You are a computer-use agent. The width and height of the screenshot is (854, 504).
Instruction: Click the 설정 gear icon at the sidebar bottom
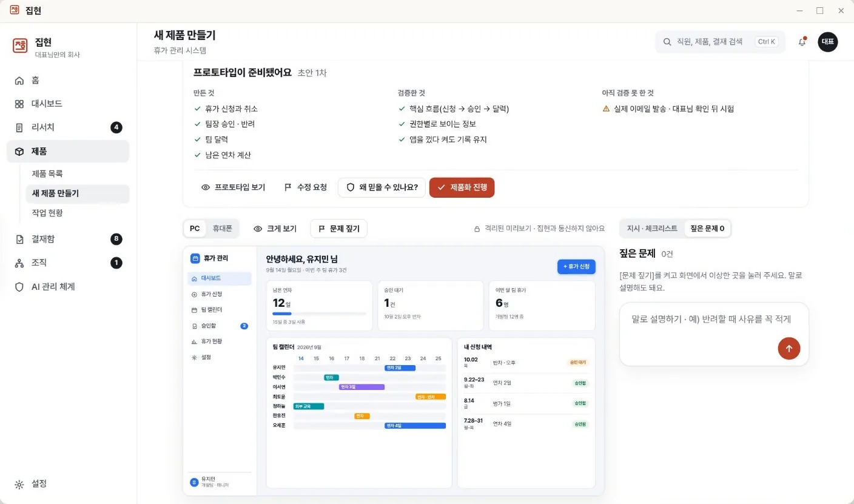19,484
